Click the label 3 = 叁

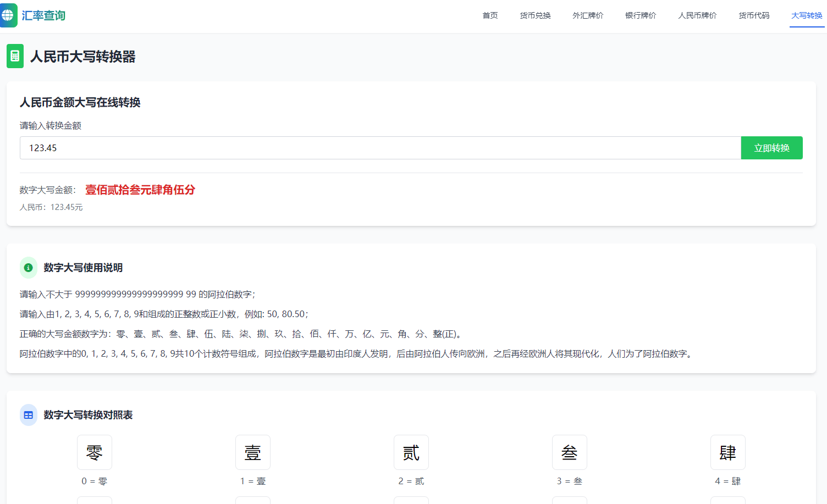570,481
